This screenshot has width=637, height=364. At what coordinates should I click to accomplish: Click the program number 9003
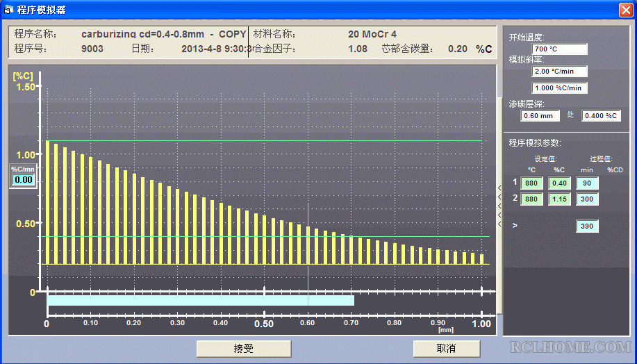click(x=92, y=49)
